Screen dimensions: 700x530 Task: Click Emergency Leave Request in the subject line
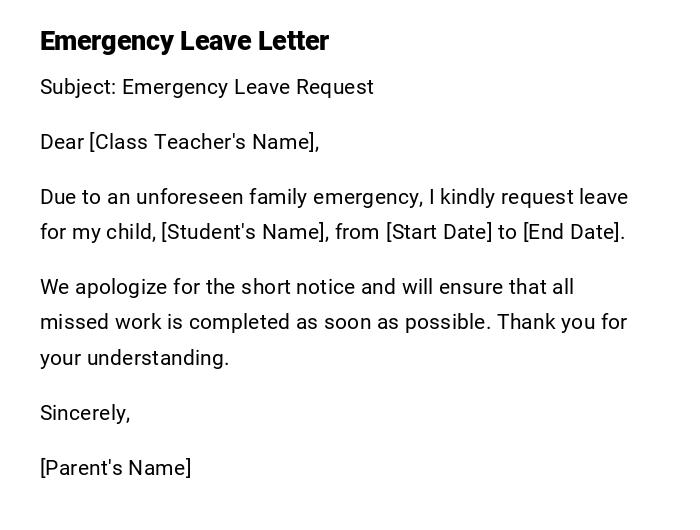coord(248,87)
